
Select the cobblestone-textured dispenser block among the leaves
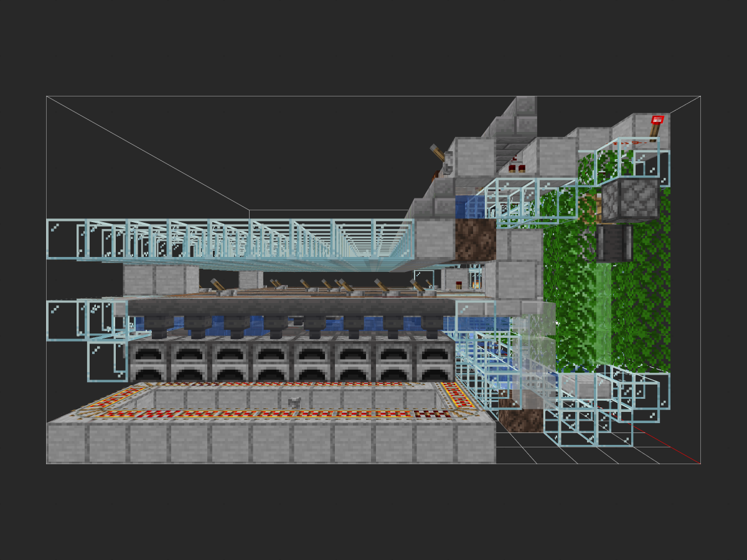[x=630, y=200]
